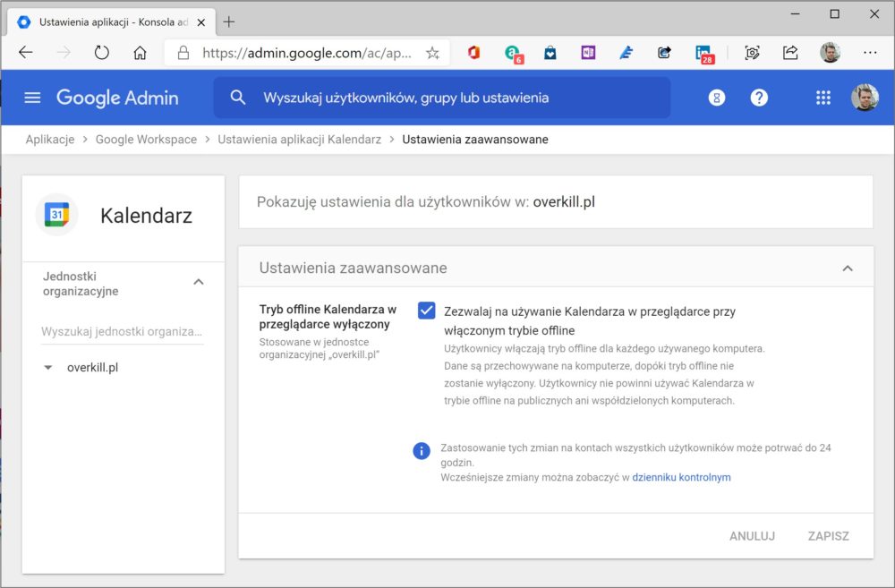The width and height of the screenshot is (895, 588).
Task: Open the tasks hourglass icon in Admin header
Action: click(x=717, y=98)
